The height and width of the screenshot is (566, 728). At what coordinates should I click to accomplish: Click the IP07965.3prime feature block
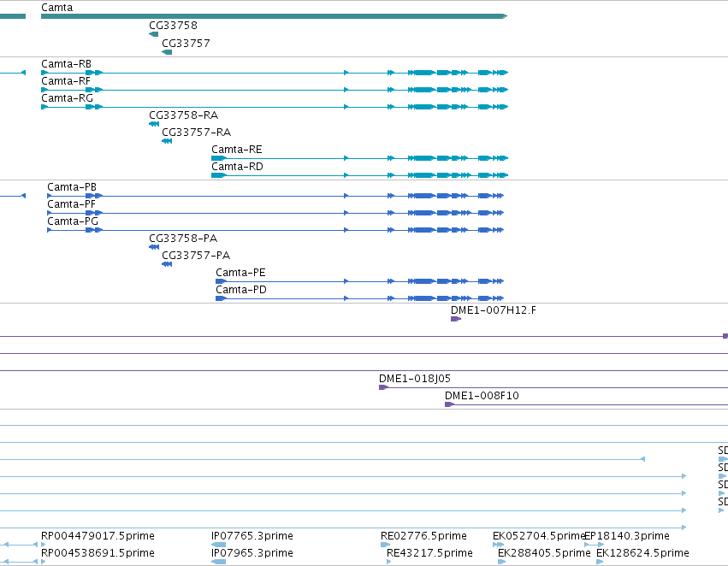(x=219, y=562)
